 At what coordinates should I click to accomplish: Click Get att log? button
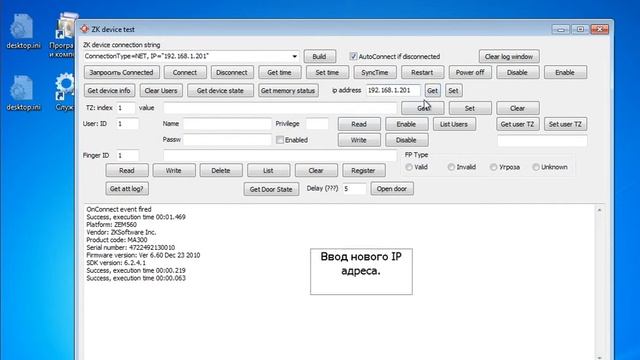(x=127, y=189)
